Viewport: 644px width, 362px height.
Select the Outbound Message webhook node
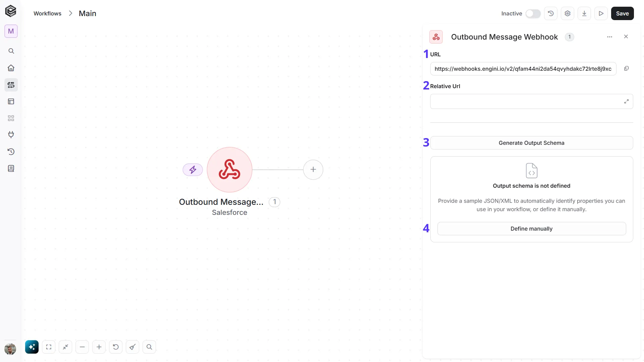pyautogui.click(x=229, y=170)
